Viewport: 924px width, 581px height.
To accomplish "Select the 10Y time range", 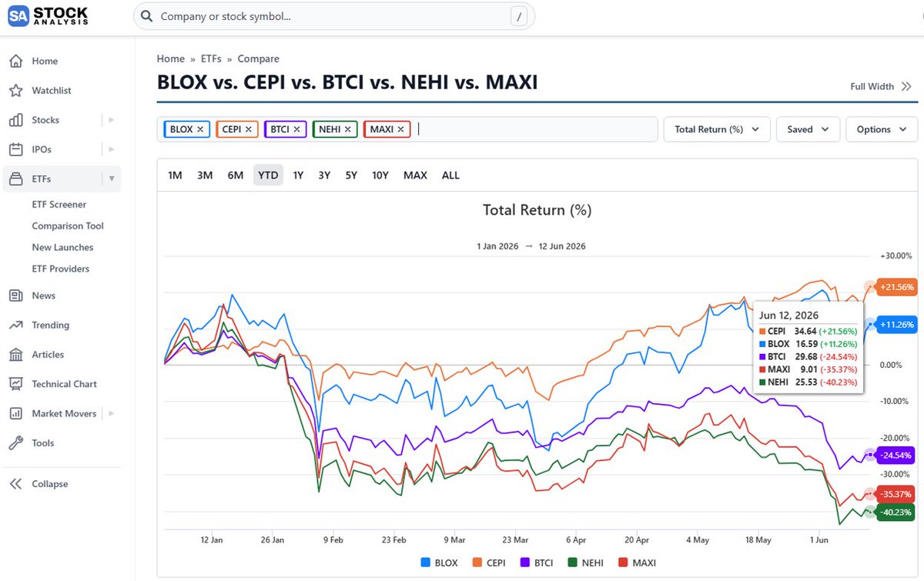I will [380, 175].
